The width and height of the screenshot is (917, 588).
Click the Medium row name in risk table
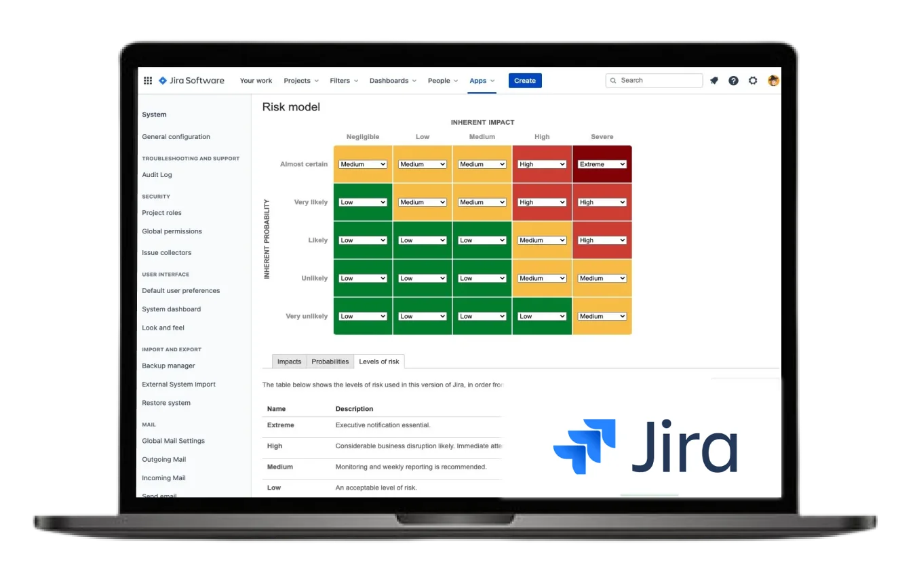click(280, 467)
